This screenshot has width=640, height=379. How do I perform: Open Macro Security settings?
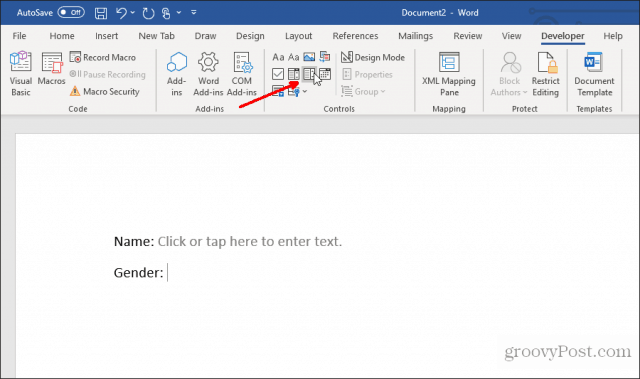[x=105, y=91]
